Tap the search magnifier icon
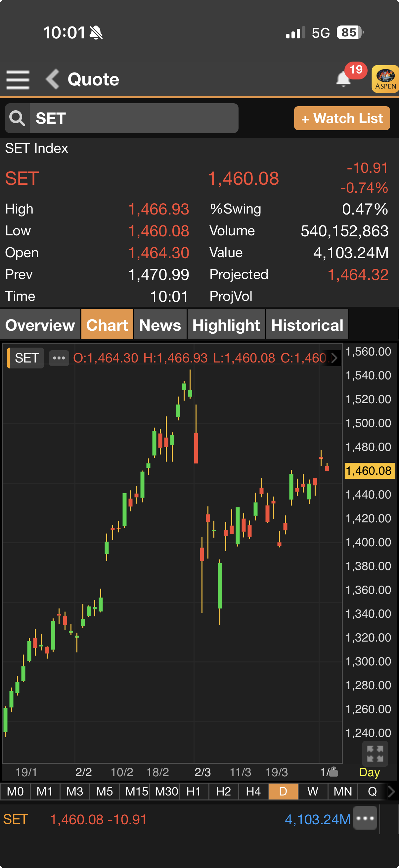This screenshot has width=399, height=868. [17, 118]
